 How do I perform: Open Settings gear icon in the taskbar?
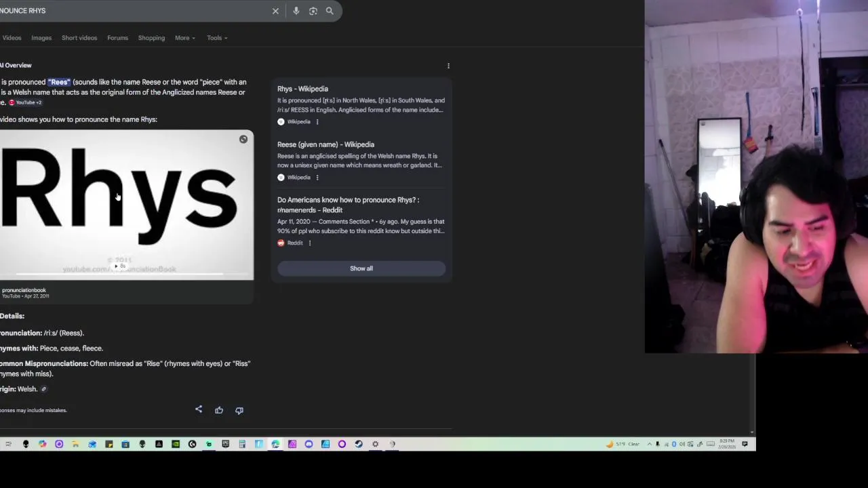(x=375, y=444)
